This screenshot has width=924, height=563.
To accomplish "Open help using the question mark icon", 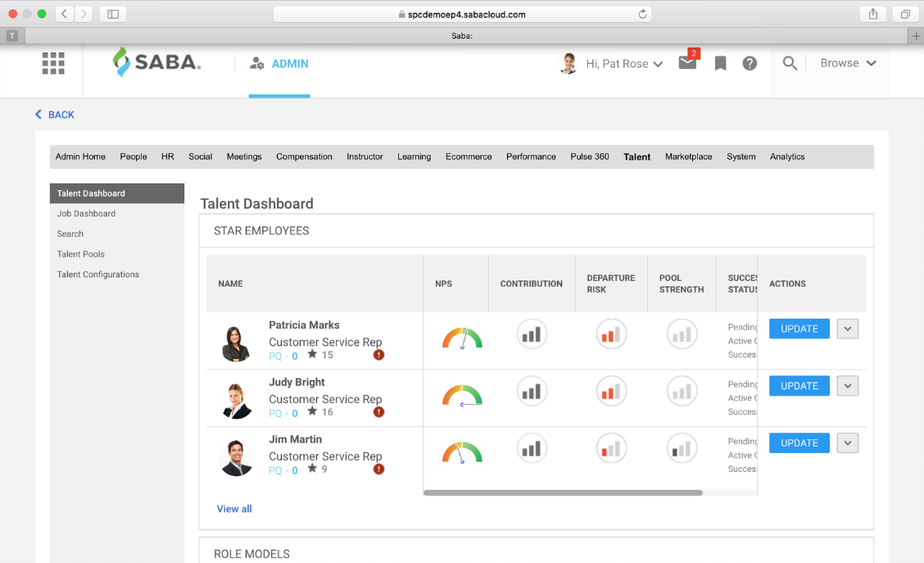I will tap(750, 63).
